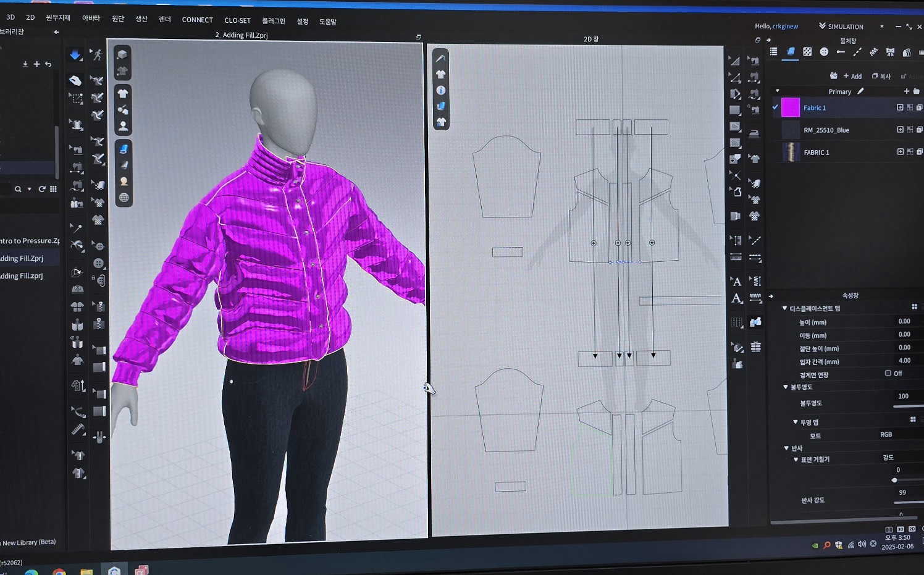Click pencil icon to rename Primary group
Image resolution: width=924 pixels, height=575 pixels.
coord(860,91)
